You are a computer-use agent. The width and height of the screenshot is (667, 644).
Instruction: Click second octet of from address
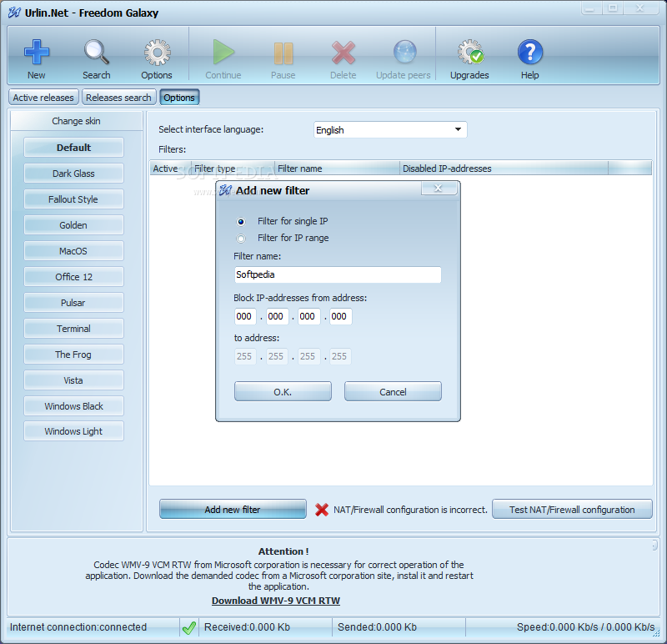(277, 316)
